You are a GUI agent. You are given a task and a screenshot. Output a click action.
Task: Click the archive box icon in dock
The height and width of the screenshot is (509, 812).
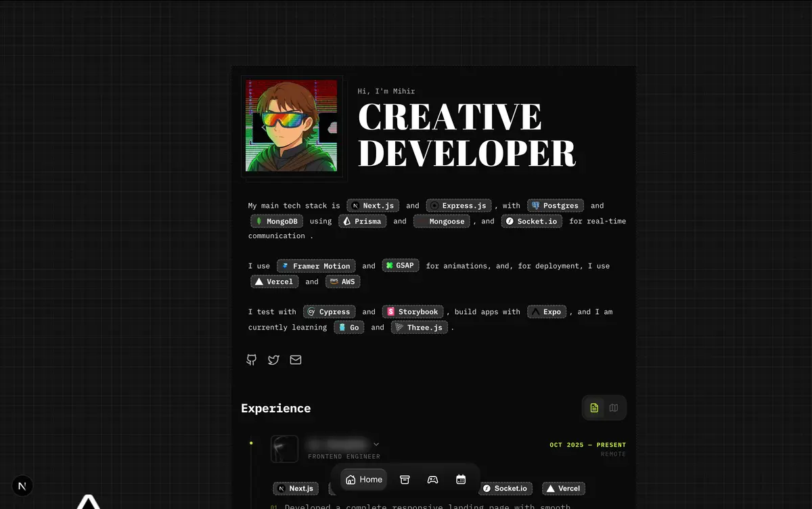tap(405, 479)
